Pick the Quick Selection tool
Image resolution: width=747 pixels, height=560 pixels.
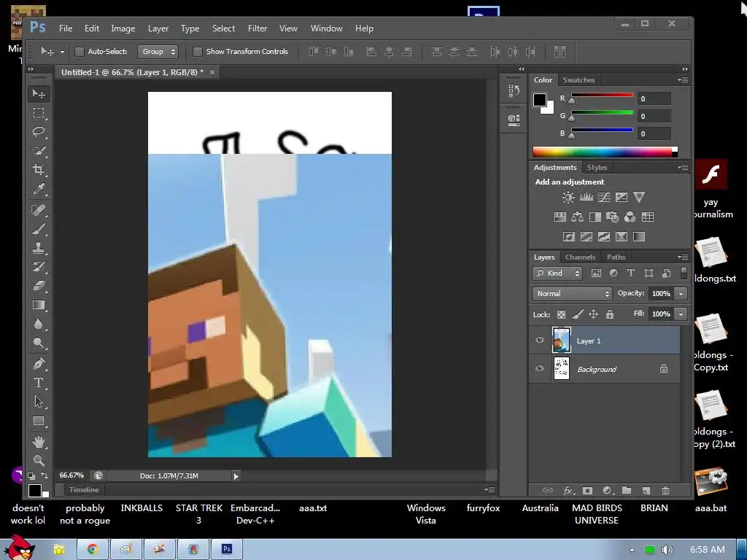tap(39, 151)
